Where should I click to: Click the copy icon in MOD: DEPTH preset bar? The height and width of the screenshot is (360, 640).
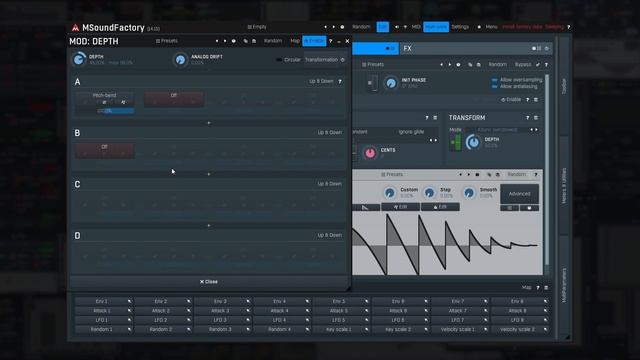click(x=245, y=41)
